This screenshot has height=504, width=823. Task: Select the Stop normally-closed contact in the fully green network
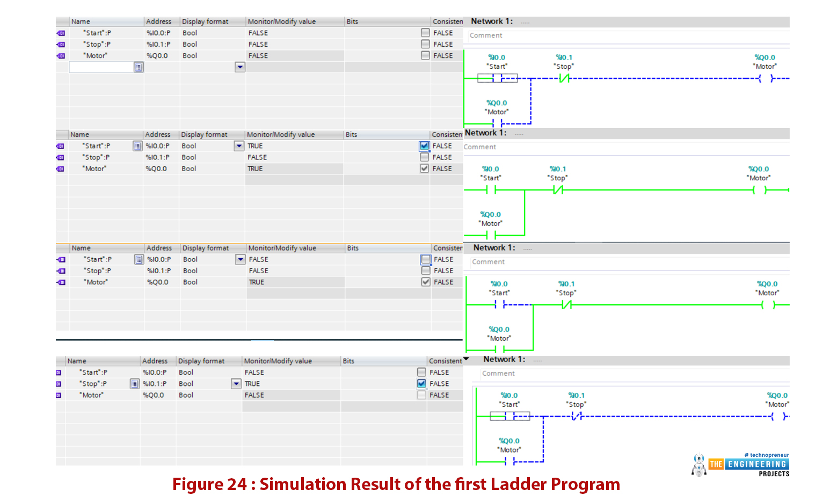click(558, 189)
